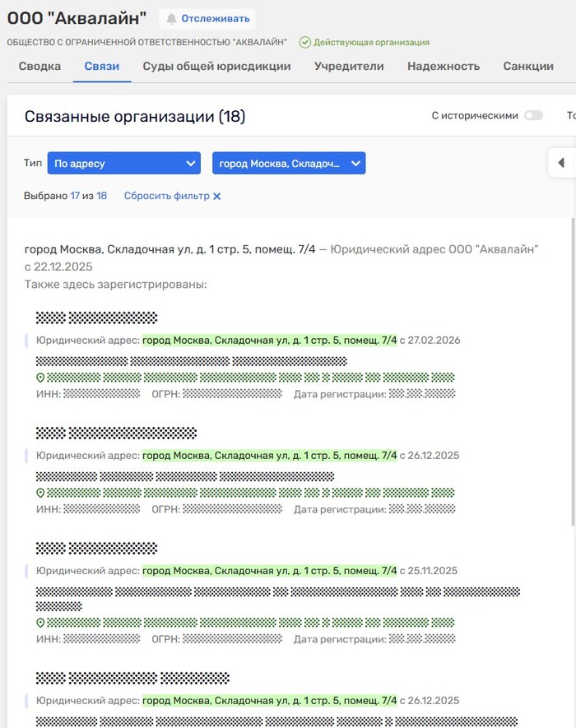
Task: Click the total count link 18
Action: tap(102, 197)
